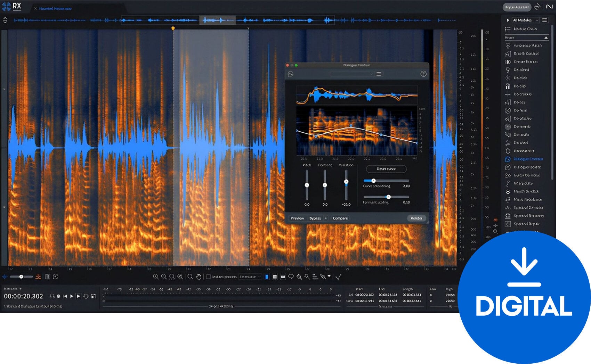
Task: Enable the Instant process checkbox
Action: click(208, 276)
